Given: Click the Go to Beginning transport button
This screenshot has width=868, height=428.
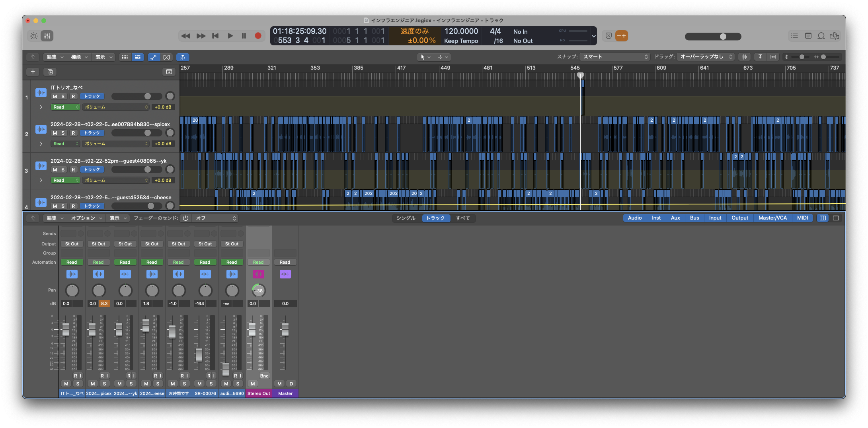Looking at the screenshot, I should [215, 36].
